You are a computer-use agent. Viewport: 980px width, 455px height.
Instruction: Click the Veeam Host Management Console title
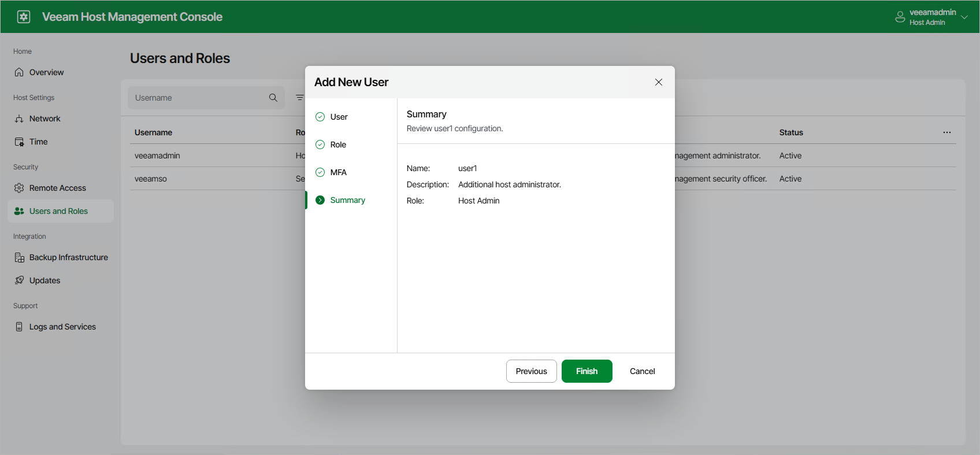click(x=132, y=17)
